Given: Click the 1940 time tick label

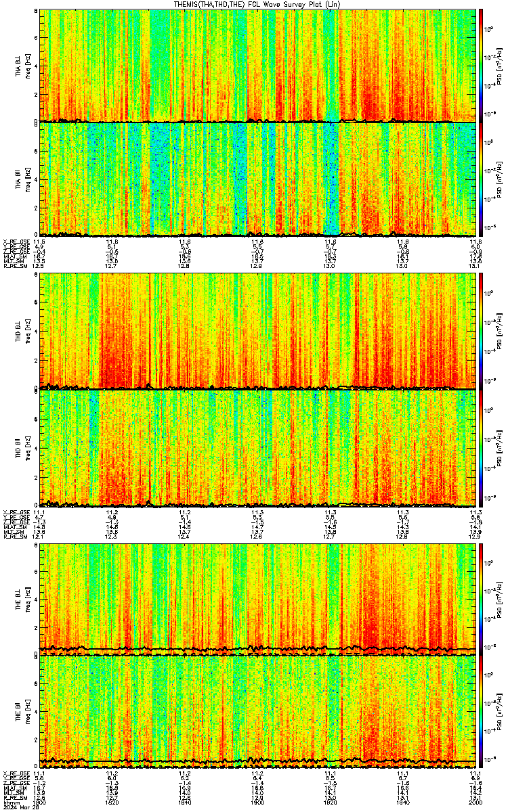Looking at the screenshot, I should tap(403, 803).
